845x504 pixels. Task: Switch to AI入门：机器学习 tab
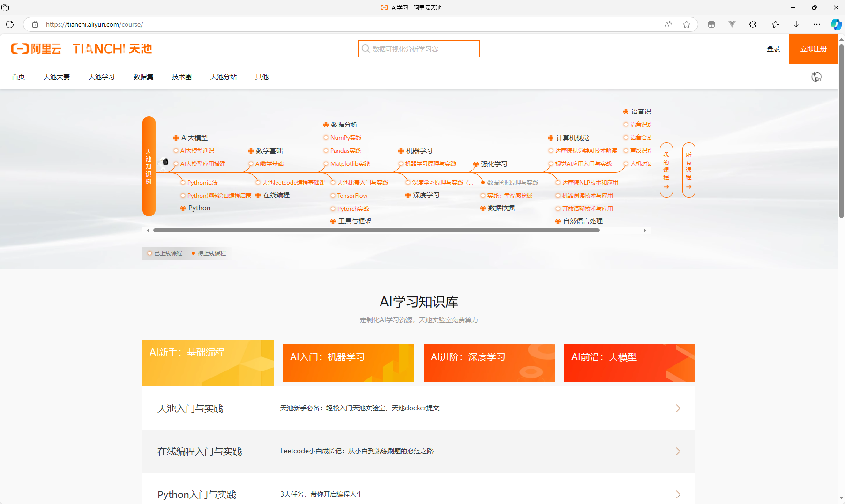point(348,363)
